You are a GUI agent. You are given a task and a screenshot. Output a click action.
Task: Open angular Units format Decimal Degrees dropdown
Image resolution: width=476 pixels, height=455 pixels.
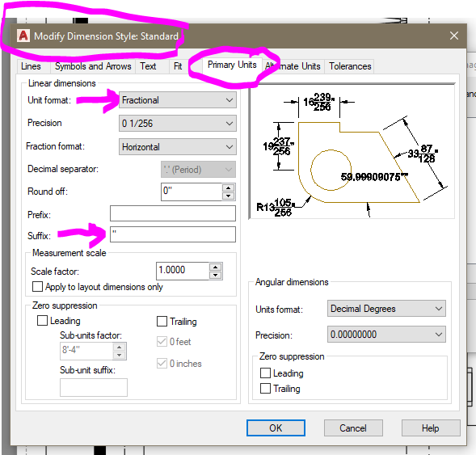[386, 309]
